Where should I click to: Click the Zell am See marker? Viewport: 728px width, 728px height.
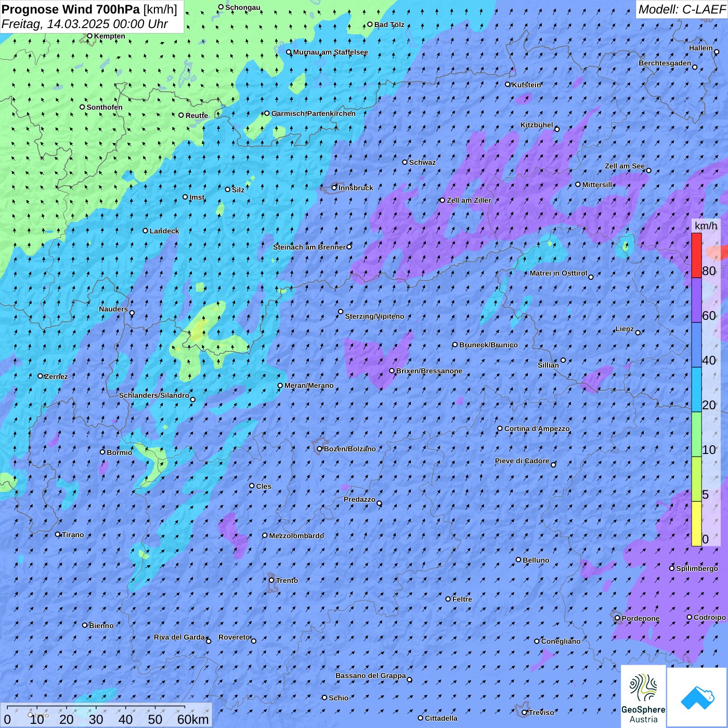[648, 170]
